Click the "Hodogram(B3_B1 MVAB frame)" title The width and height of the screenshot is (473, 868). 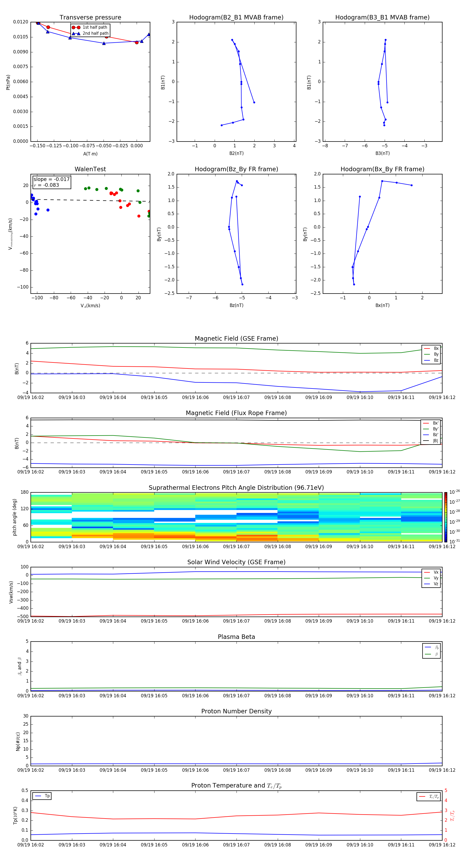[382, 18]
